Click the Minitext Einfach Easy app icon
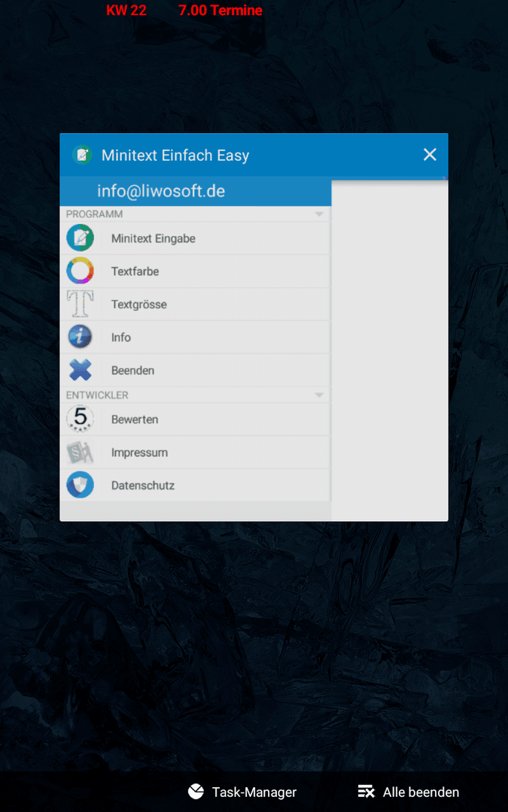Viewport: 508px width, 812px height. [82, 155]
